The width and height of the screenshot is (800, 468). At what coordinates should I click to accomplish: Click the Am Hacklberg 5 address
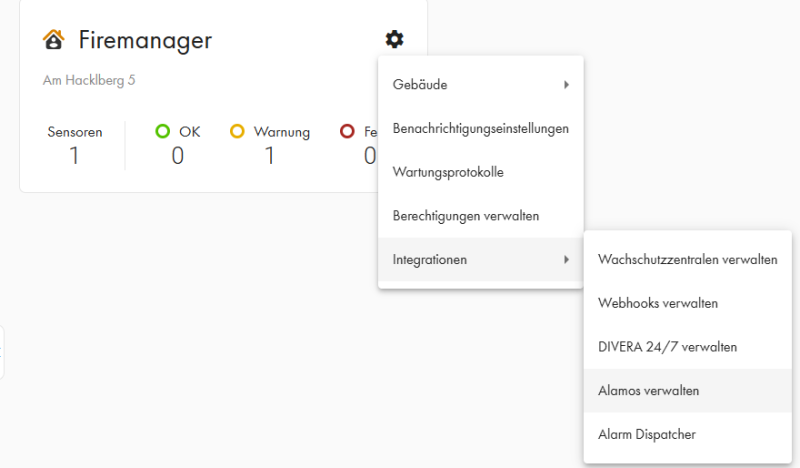click(x=89, y=80)
